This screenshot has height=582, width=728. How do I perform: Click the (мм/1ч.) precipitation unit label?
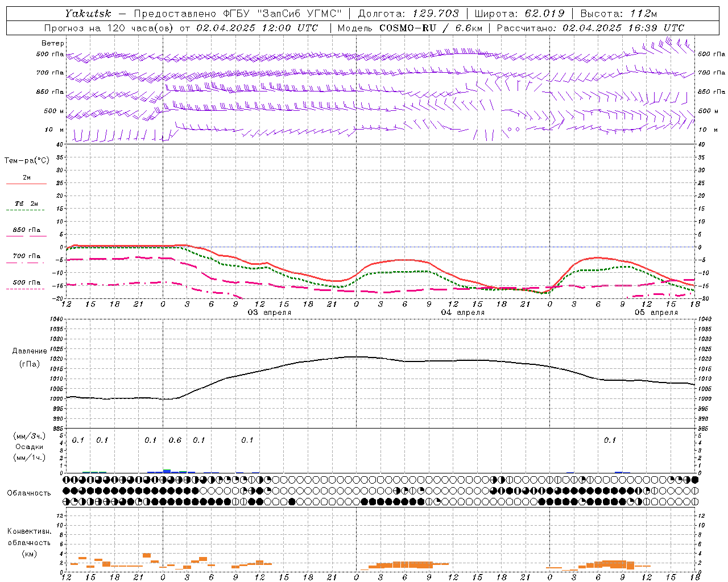[30, 458]
